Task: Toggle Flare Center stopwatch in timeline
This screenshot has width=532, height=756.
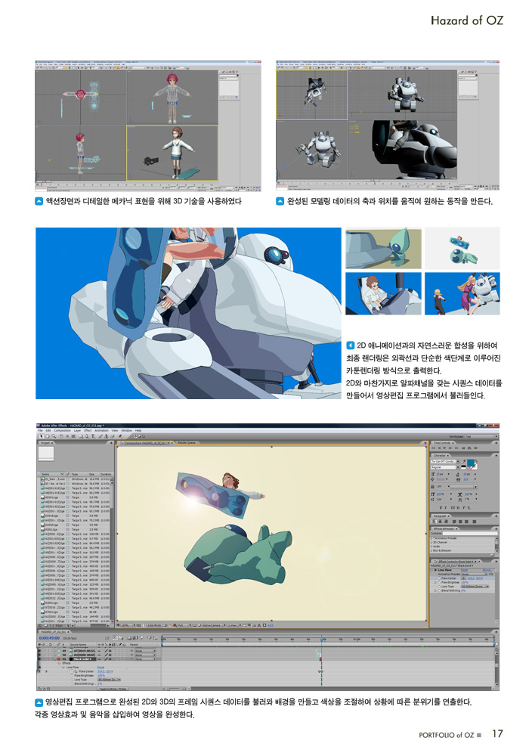Action: pos(72,671)
